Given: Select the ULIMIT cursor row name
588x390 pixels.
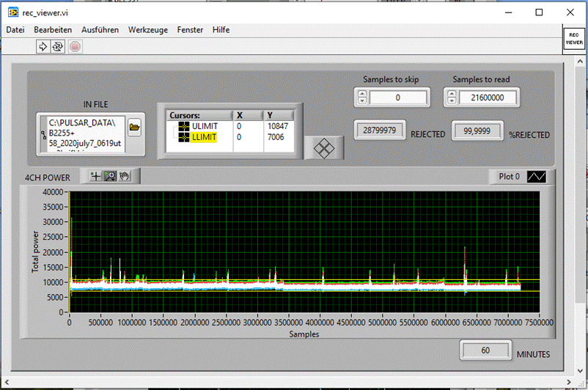Looking at the screenshot, I should pos(205,126).
